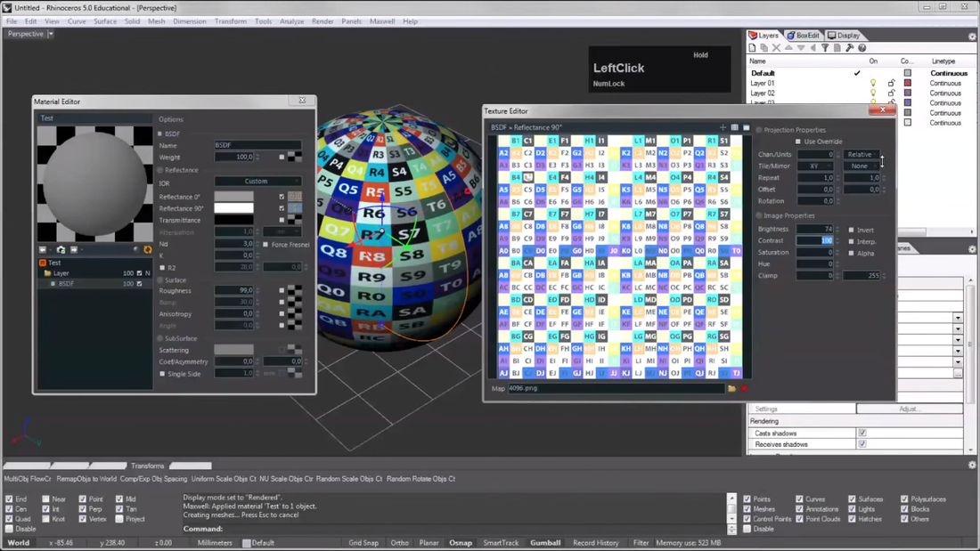Viewport: 980px width, 551px height.
Task: Click the panel gear icon beside the Display tab
Action: [972, 36]
